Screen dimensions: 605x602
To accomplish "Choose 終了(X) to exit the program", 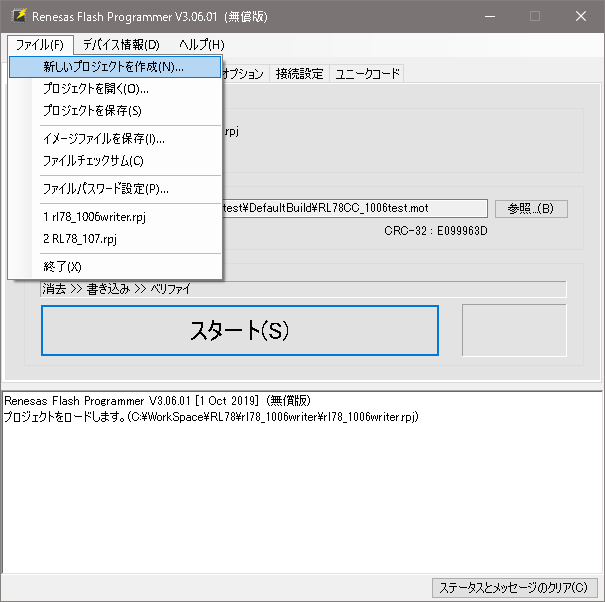I will click(x=115, y=267).
